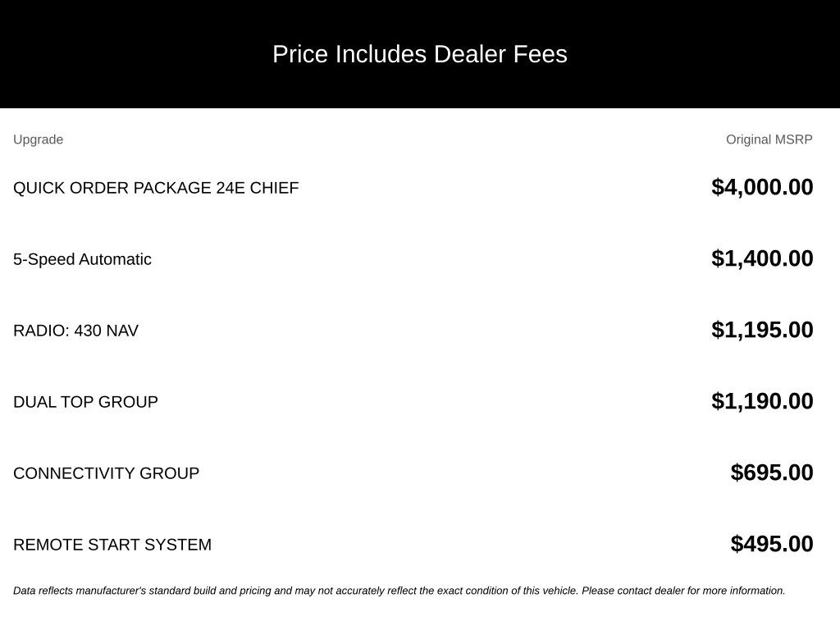Screen dimensions: 840x630
Task: Select the Radio: 430 NAV upgrade
Action: point(75,331)
